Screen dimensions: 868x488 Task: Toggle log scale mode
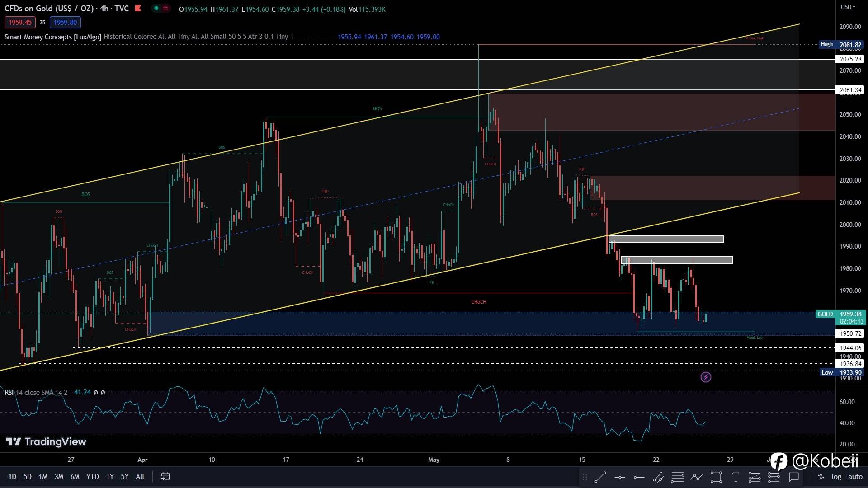836,476
